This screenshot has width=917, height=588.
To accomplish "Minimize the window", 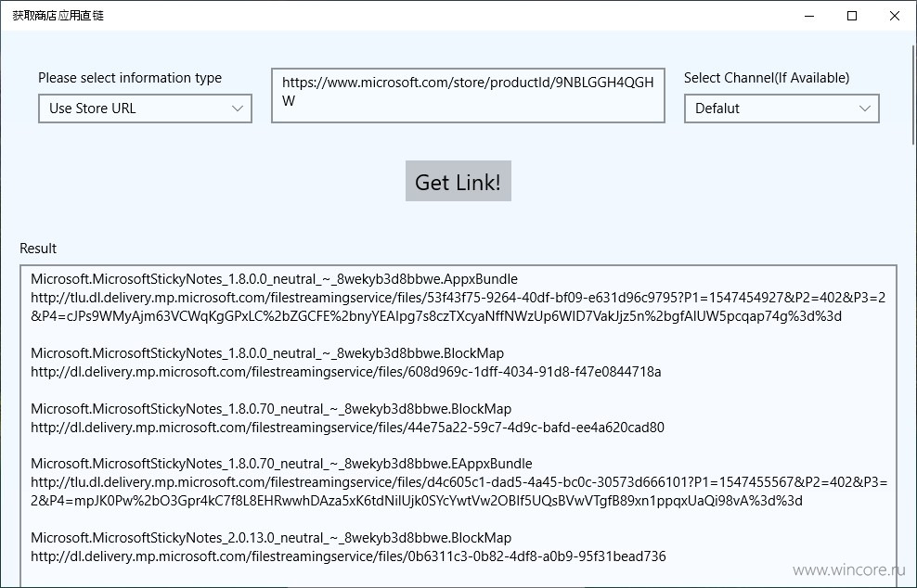I will (809, 16).
